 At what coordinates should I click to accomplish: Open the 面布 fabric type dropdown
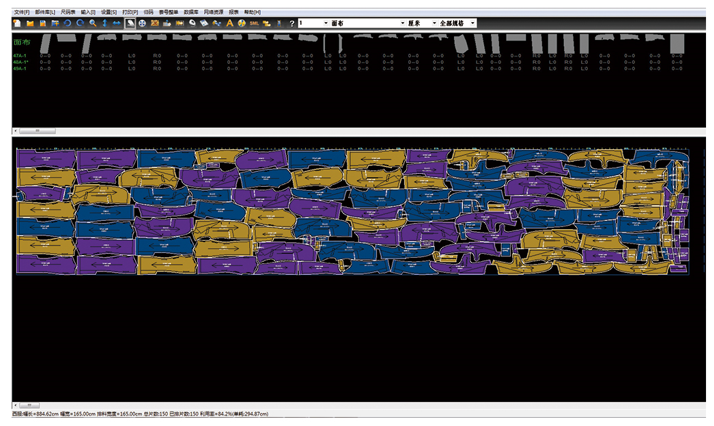[403, 22]
